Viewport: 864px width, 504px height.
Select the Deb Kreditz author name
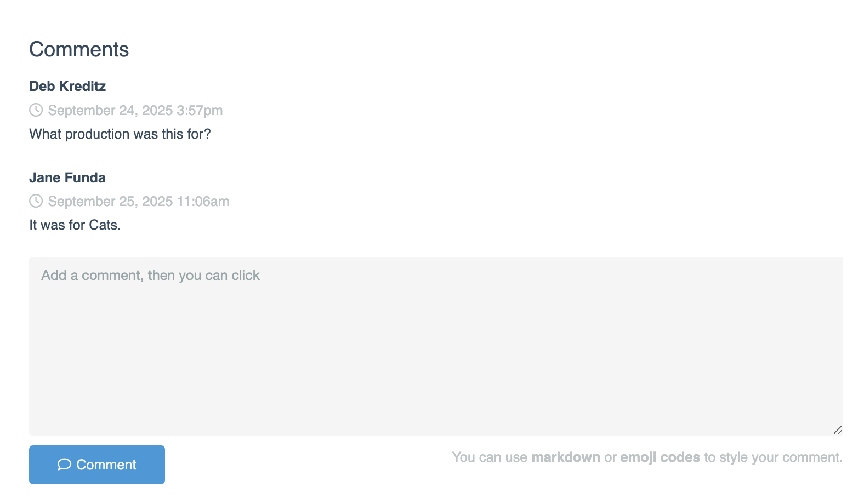pyautogui.click(x=67, y=87)
